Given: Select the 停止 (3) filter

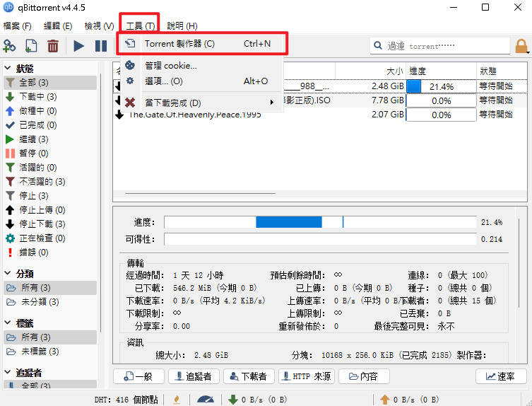Looking at the screenshot, I should click(50, 196).
